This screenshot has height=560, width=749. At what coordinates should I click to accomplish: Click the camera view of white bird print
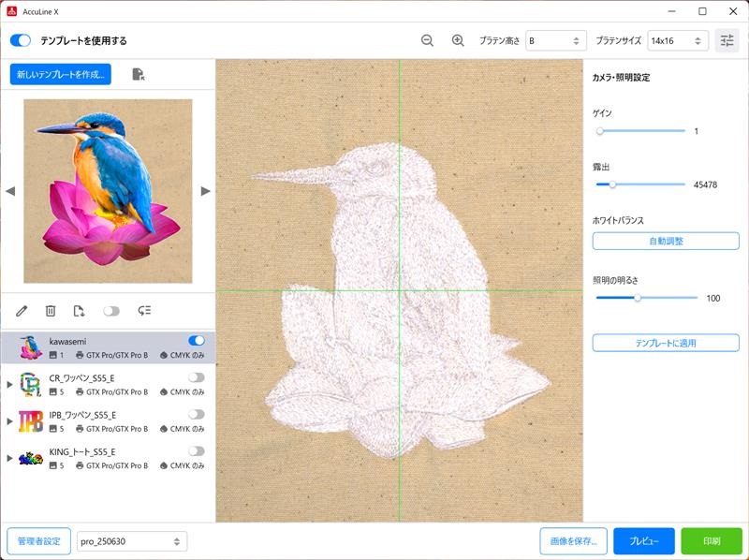click(x=400, y=290)
